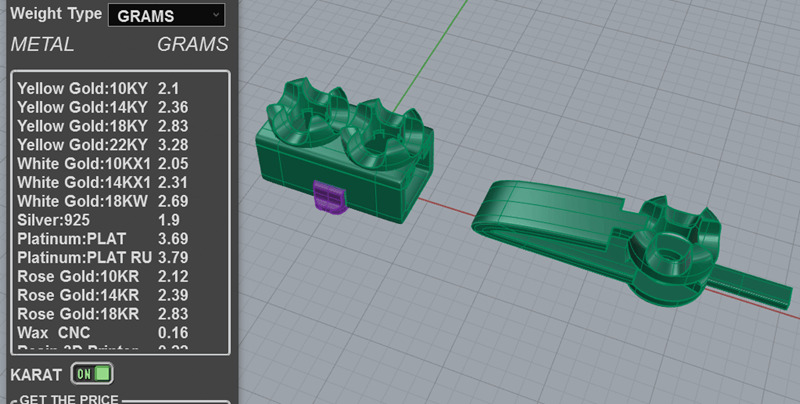Select the Rose Gold:14KR row
The height and width of the screenshot is (404, 800).
pos(120,295)
